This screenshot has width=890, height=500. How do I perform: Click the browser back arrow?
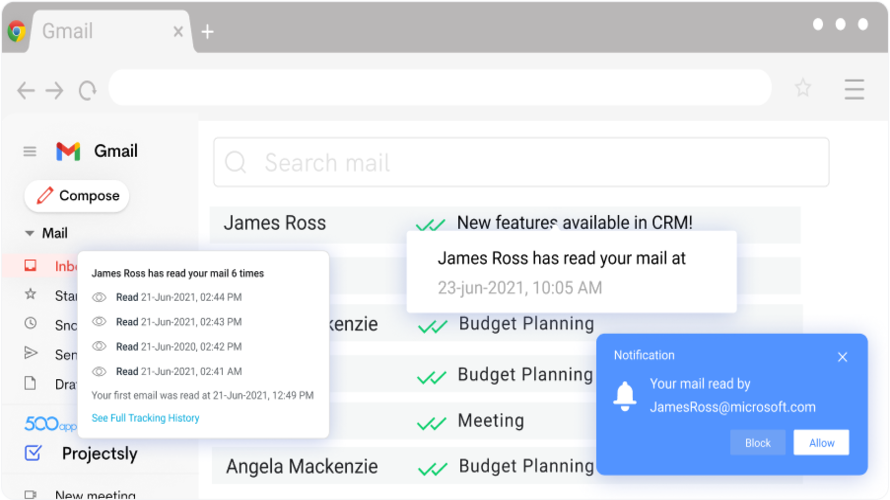pos(26,90)
